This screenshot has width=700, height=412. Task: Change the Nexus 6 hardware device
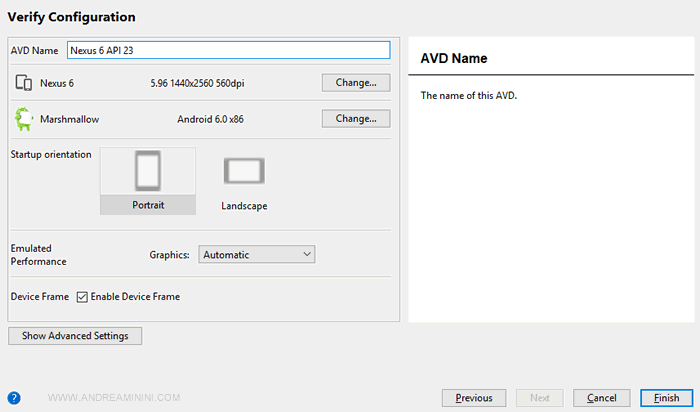click(356, 83)
